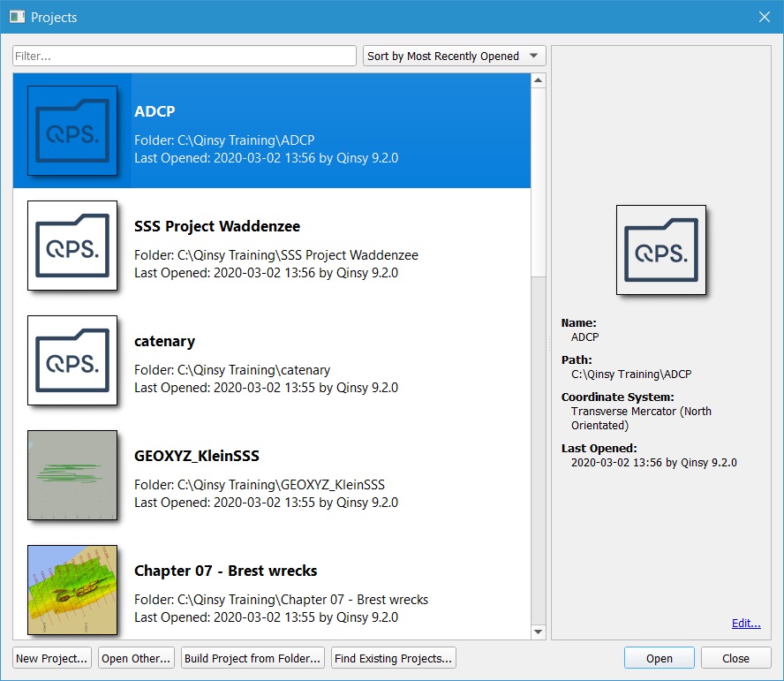Click the catenary project QPS icon
This screenshot has height=681, width=784.
click(x=72, y=360)
